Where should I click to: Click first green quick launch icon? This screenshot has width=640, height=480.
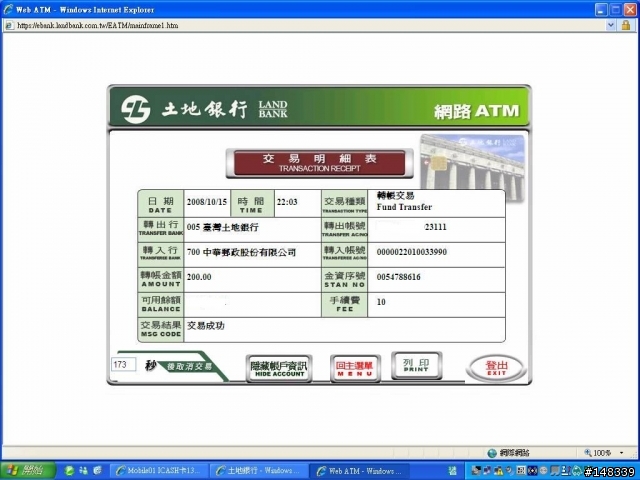click(70, 471)
